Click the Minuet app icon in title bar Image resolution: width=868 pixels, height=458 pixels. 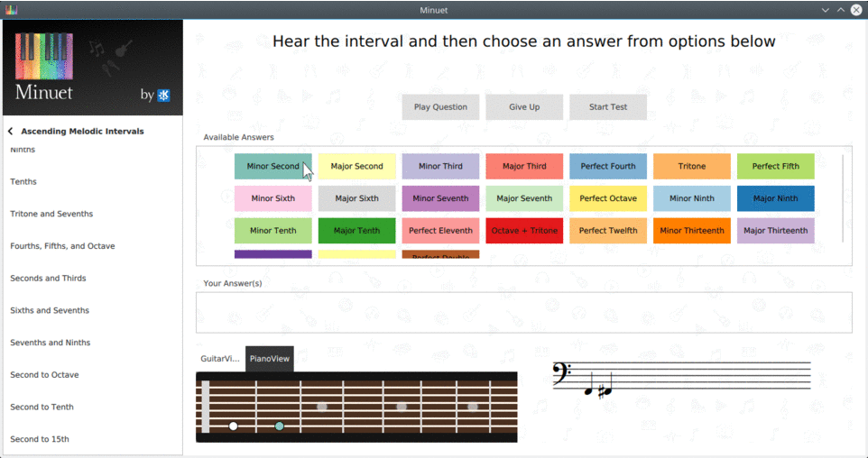pyautogui.click(x=11, y=9)
